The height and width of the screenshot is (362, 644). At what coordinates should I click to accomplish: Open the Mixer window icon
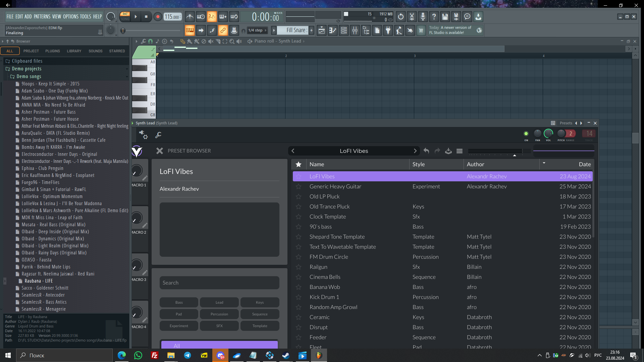pyautogui.click(x=355, y=31)
